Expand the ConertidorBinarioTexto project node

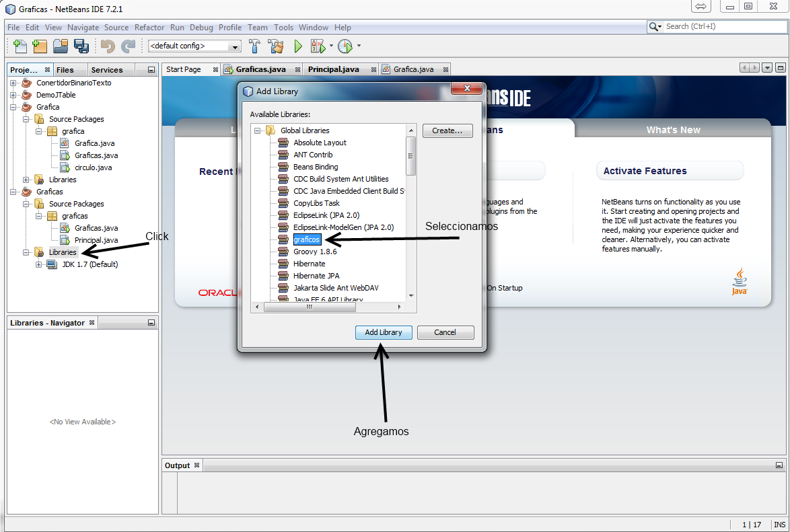[13, 82]
